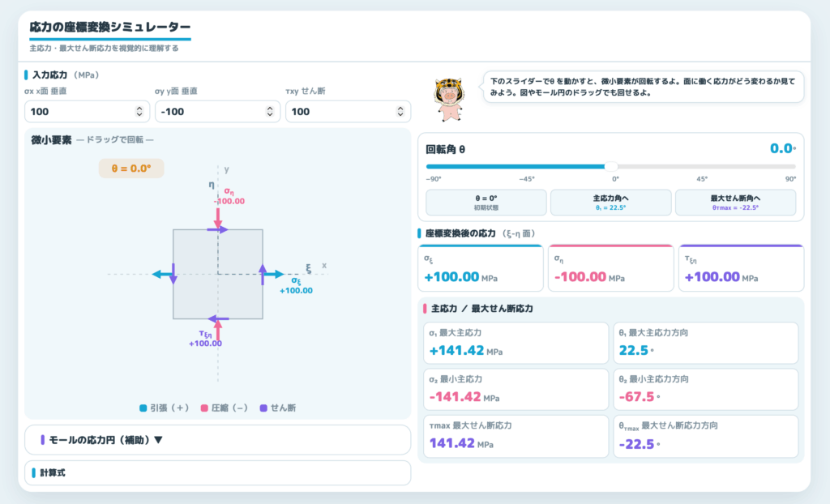Click the blue 引張 (+) legend swatch

click(143, 408)
